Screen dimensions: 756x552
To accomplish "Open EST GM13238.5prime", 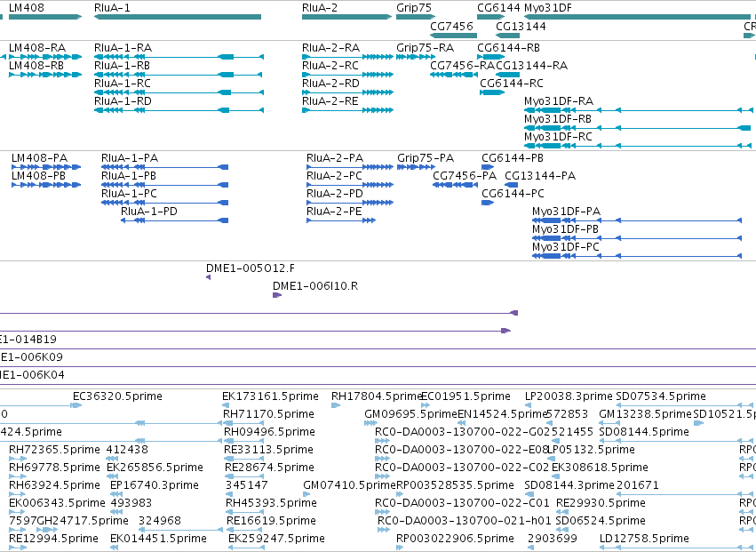I will point(609,423).
